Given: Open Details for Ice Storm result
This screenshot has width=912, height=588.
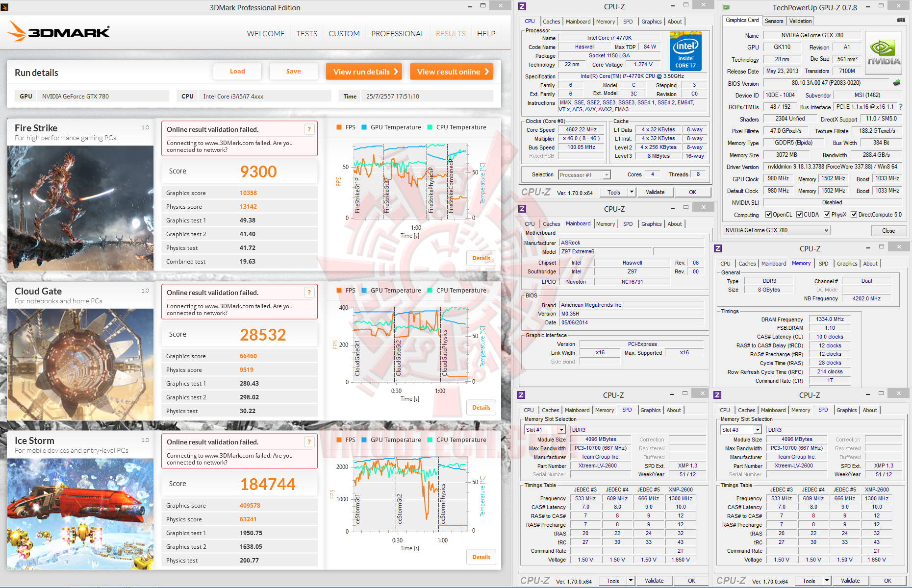Looking at the screenshot, I should coord(481,557).
